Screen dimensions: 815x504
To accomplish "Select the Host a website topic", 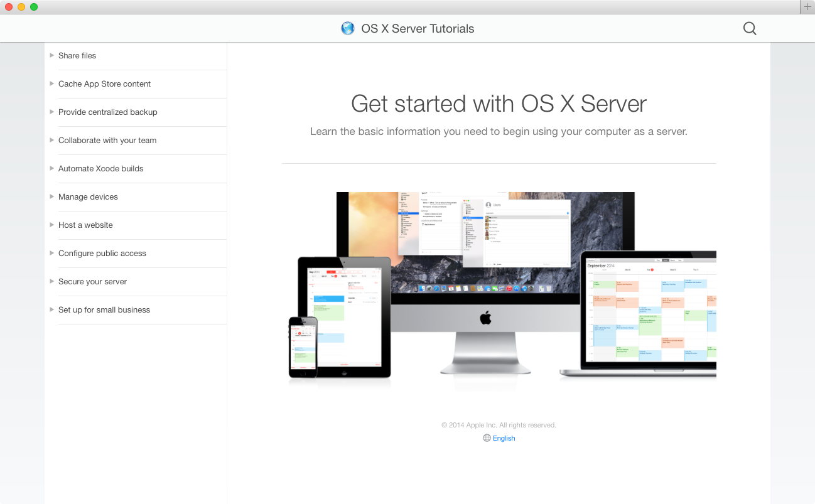I will [x=85, y=225].
